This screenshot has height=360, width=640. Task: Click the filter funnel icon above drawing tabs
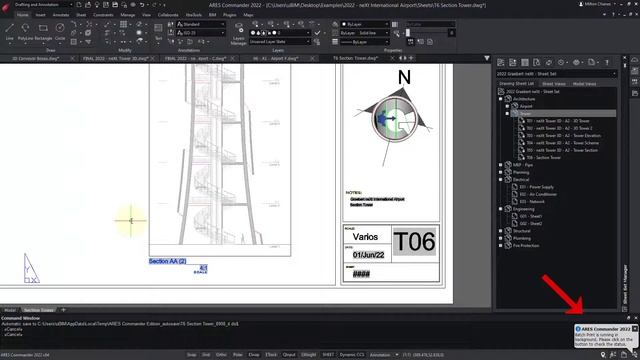pyautogui.click(x=487, y=58)
